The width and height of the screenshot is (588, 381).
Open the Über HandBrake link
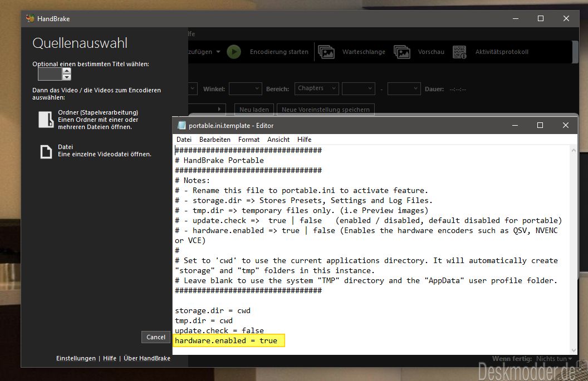point(147,358)
